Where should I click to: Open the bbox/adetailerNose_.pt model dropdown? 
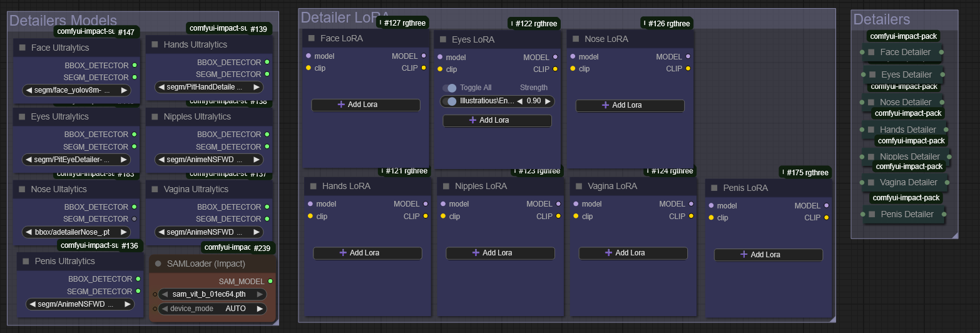pos(77,232)
